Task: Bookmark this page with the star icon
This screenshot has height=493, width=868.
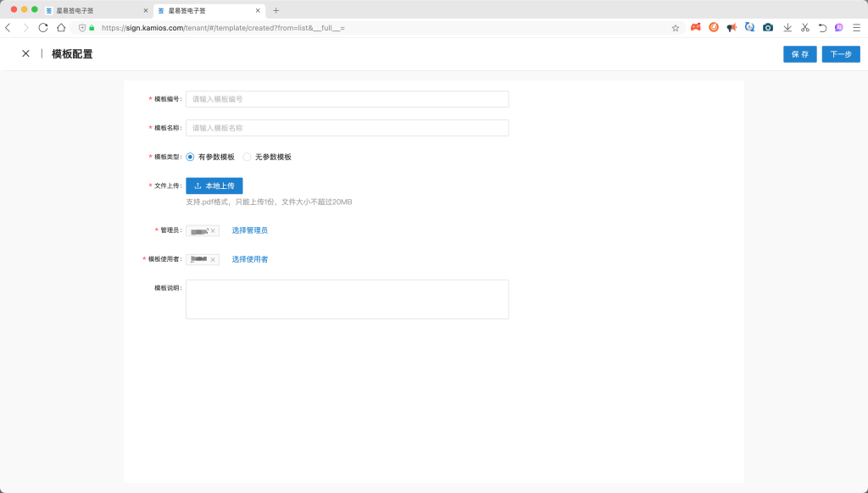Action: point(676,28)
